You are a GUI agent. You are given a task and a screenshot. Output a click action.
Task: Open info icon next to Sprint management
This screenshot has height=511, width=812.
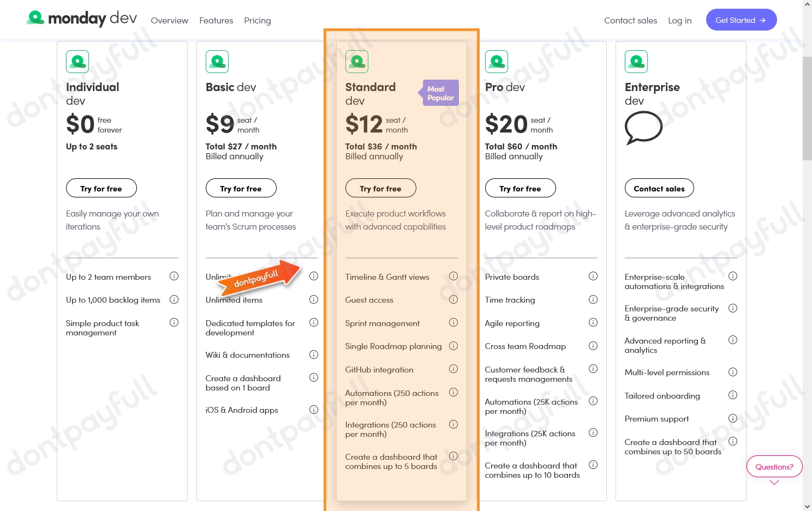(453, 322)
